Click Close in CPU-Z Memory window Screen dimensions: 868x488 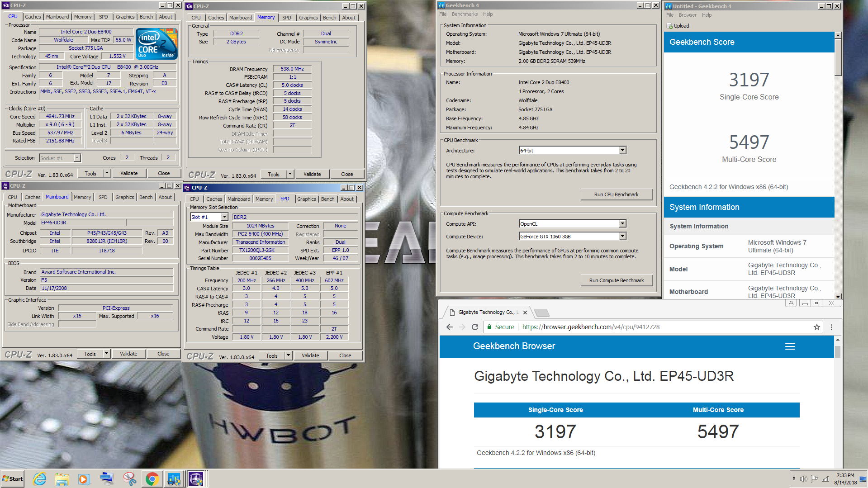pyautogui.click(x=347, y=174)
